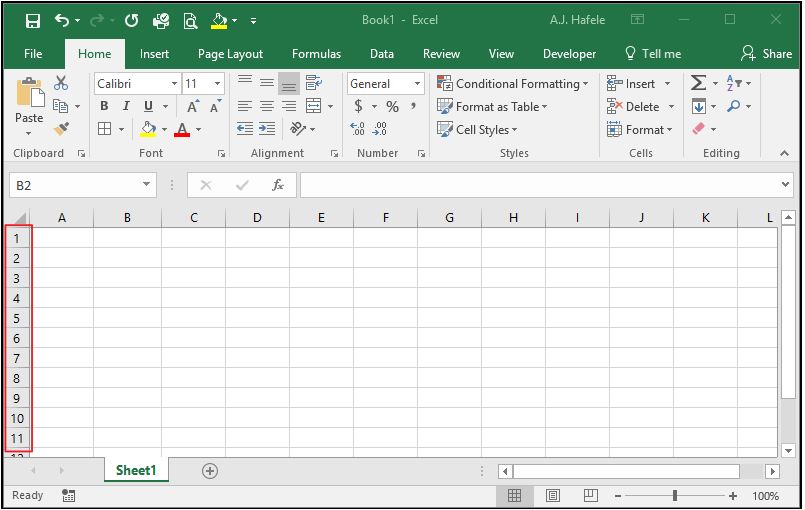Increase decimal places

357,128
